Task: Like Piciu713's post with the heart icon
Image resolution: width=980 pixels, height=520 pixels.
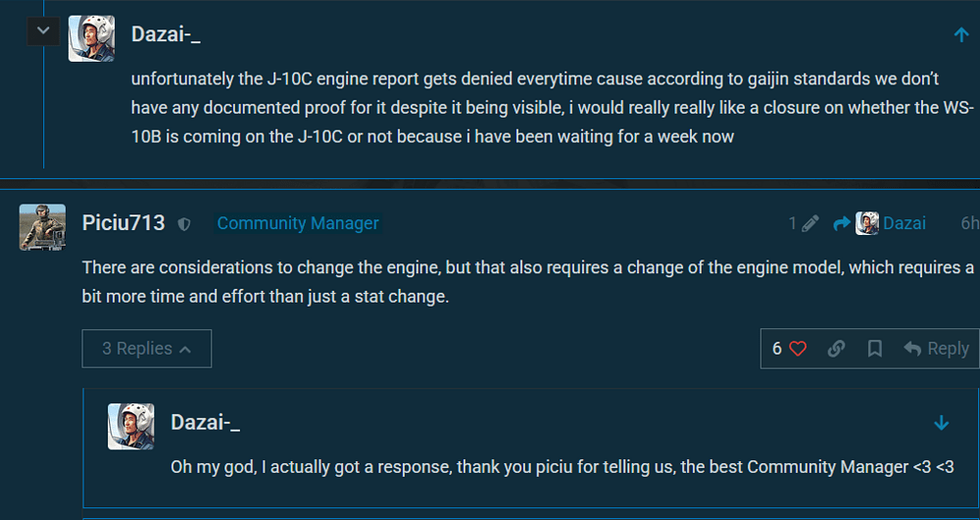Action: click(x=798, y=349)
